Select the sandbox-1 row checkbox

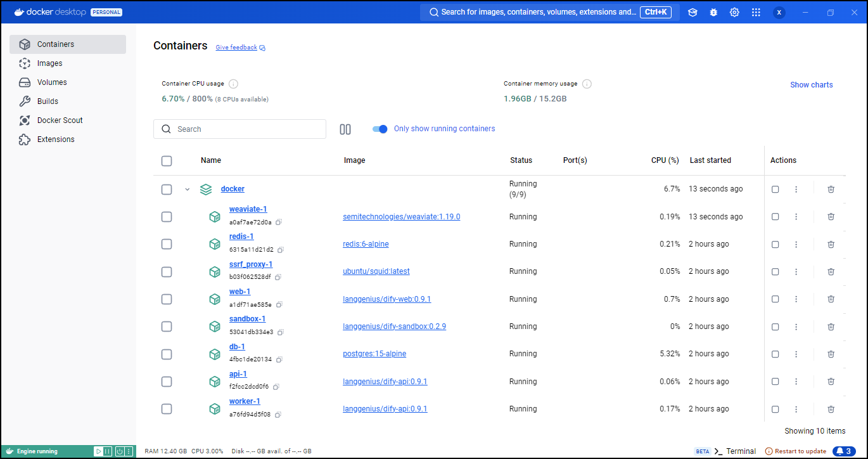(x=167, y=326)
